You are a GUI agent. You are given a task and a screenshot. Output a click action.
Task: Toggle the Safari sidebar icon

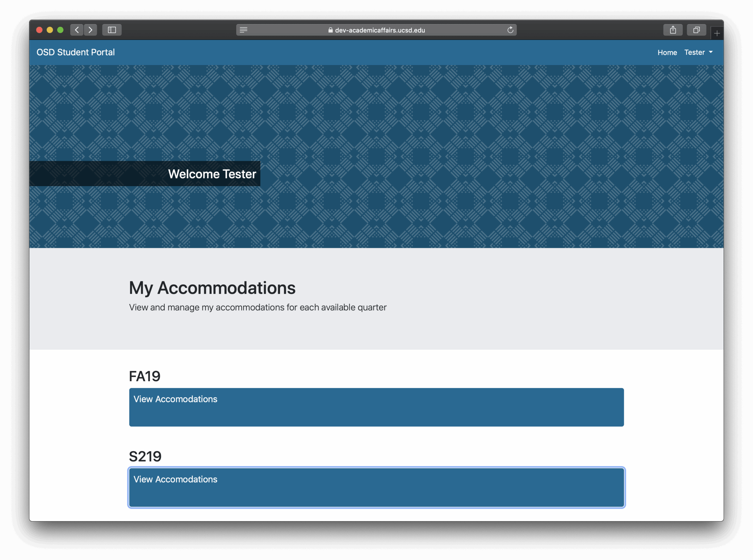[x=112, y=30]
